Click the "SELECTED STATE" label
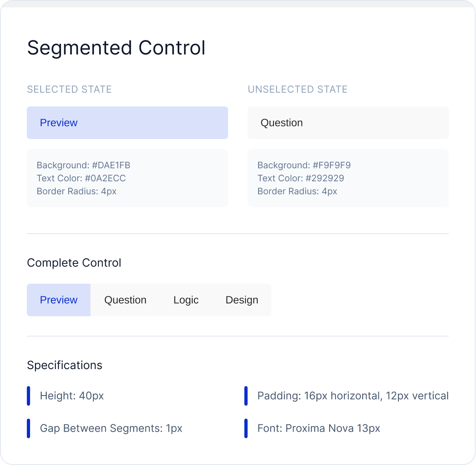The width and height of the screenshot is (476, 465). [x=69, y=89]
